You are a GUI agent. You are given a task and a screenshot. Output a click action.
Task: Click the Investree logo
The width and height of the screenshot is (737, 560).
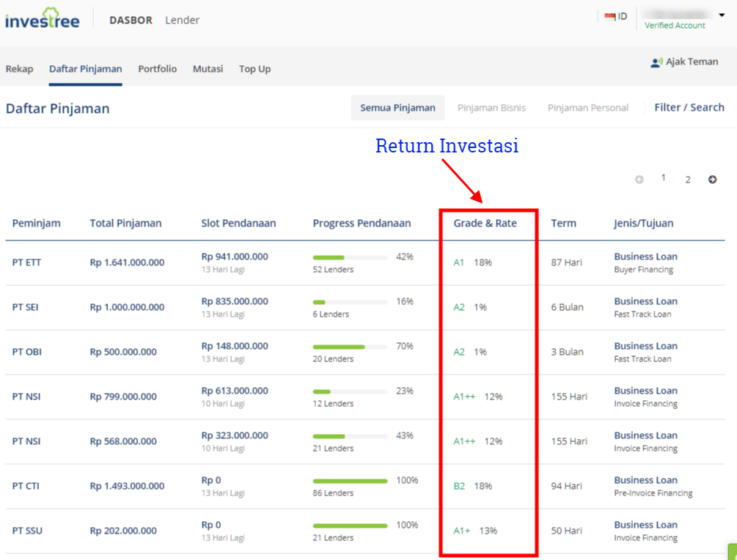pyautogui.click(x=43, y=19)
